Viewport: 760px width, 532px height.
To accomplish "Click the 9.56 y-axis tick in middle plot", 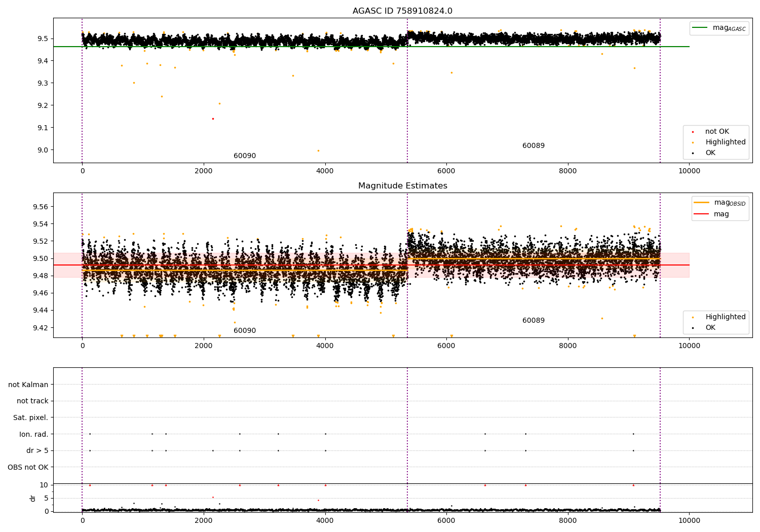I will (41, 207).
